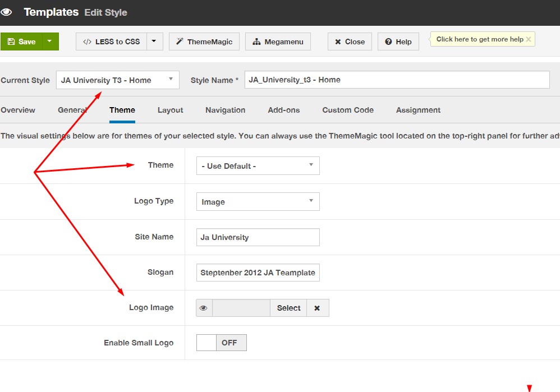Click Select to choose a logo image
560x392 pixels.
288,308
